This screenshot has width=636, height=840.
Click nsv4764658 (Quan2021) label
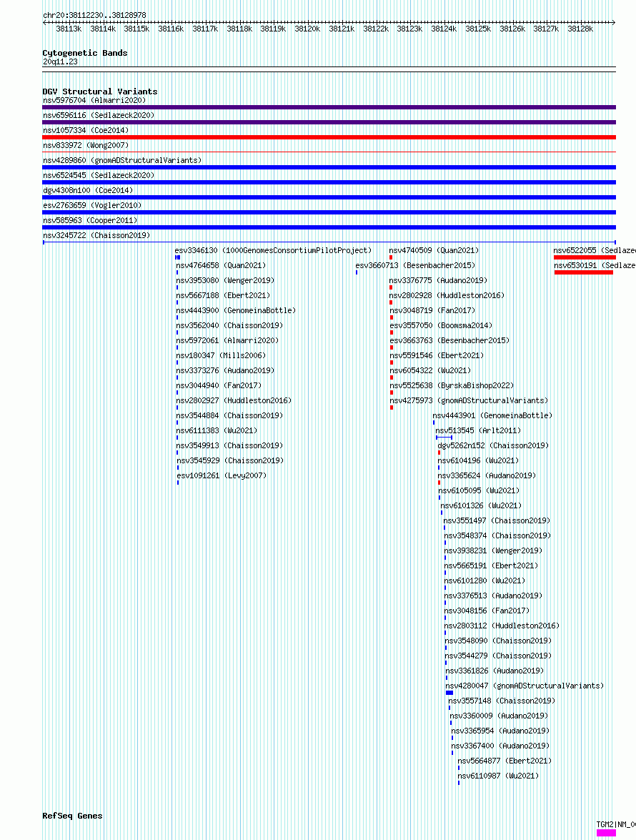tap(221, 265)
